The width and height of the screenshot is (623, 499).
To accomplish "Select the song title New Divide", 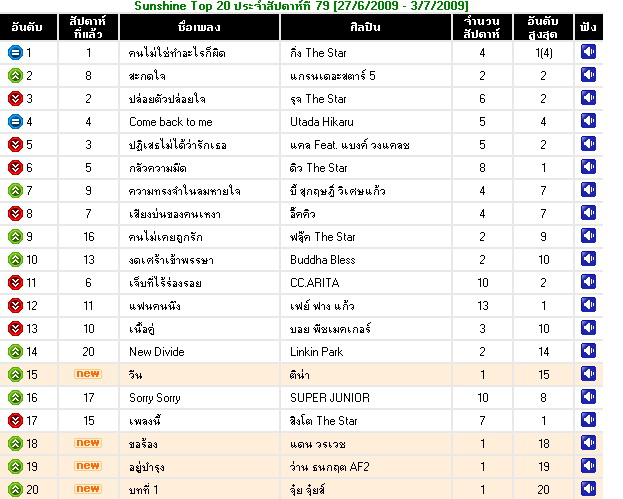I will tap(157, 352).
